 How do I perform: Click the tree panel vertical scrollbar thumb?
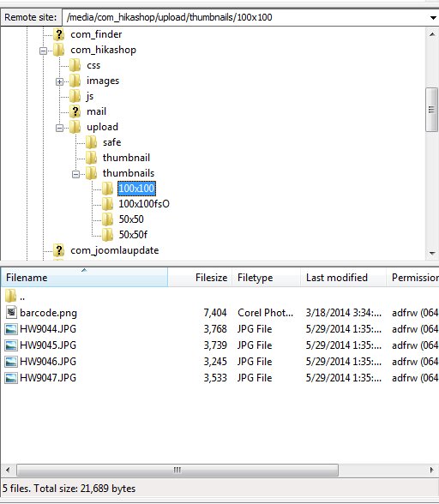pyautogui.click(x=431, y=110)
